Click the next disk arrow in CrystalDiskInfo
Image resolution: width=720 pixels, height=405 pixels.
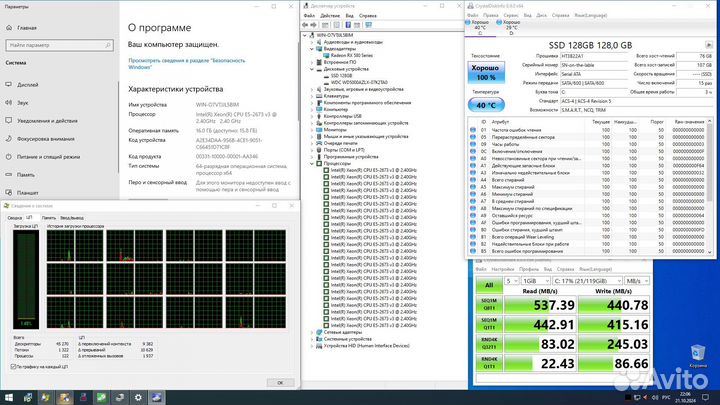[709, 45]
